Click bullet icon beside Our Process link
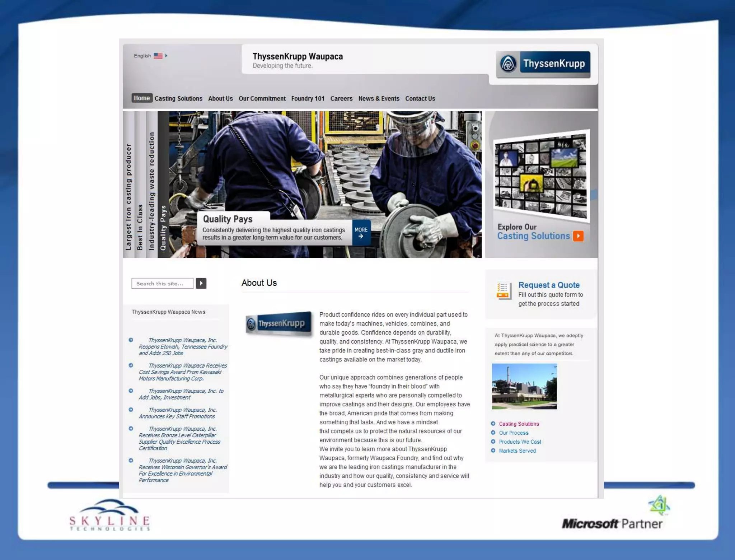 click(493, 433)
